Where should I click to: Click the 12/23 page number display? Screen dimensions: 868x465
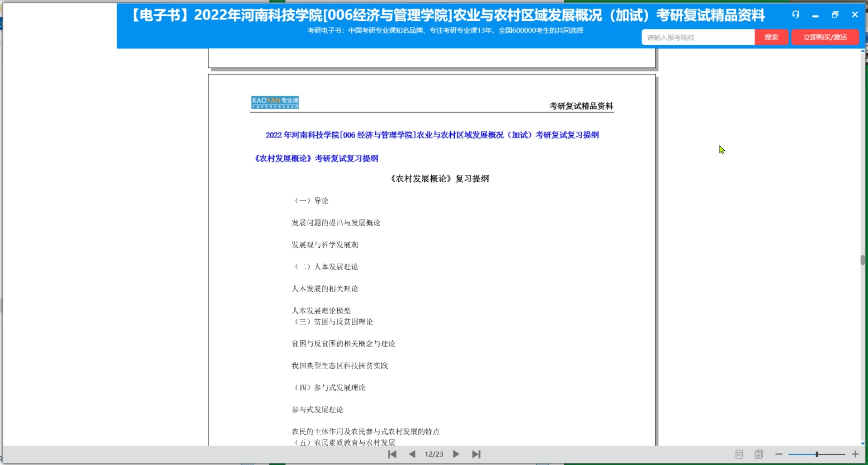(434, 454)
